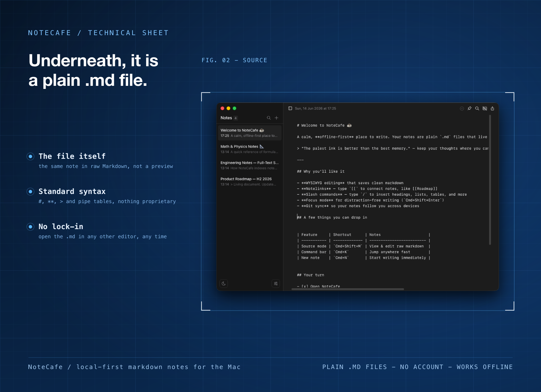
Task: Open the Math & Physics Notes note
Action: click(x=250, y=149)
